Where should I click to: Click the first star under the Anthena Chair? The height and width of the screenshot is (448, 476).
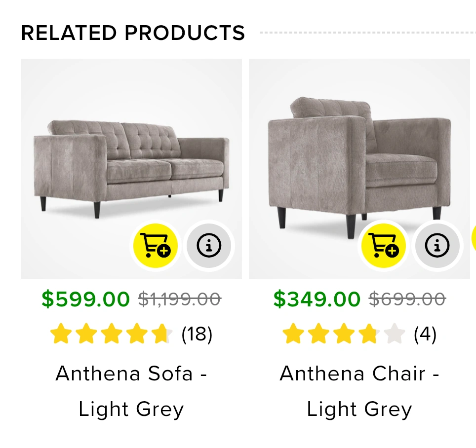(292, 334)
